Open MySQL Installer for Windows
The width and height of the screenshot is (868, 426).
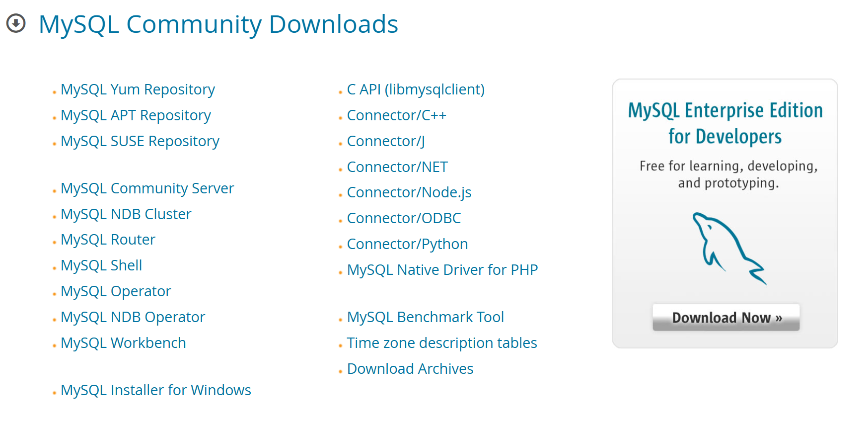[x=155, y=390]
